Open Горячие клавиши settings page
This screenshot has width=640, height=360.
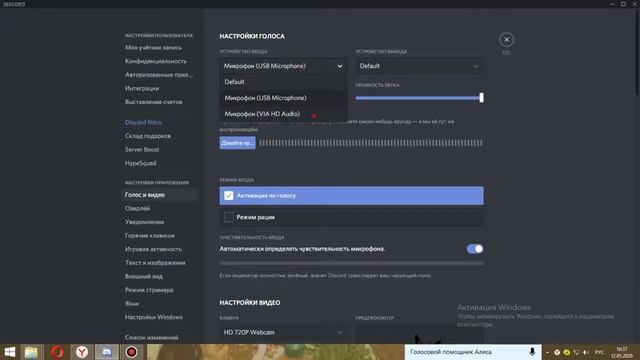click(x=150, y=236)
